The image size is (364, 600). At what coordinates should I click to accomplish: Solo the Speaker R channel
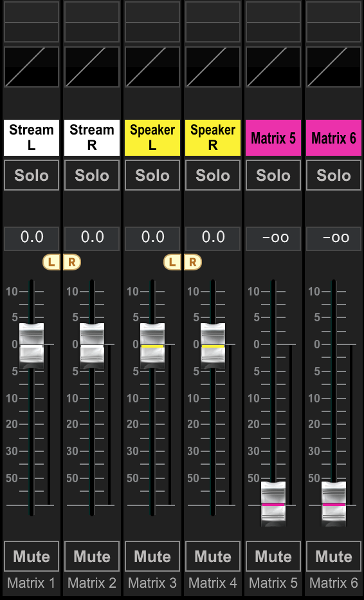click(213, 175)
